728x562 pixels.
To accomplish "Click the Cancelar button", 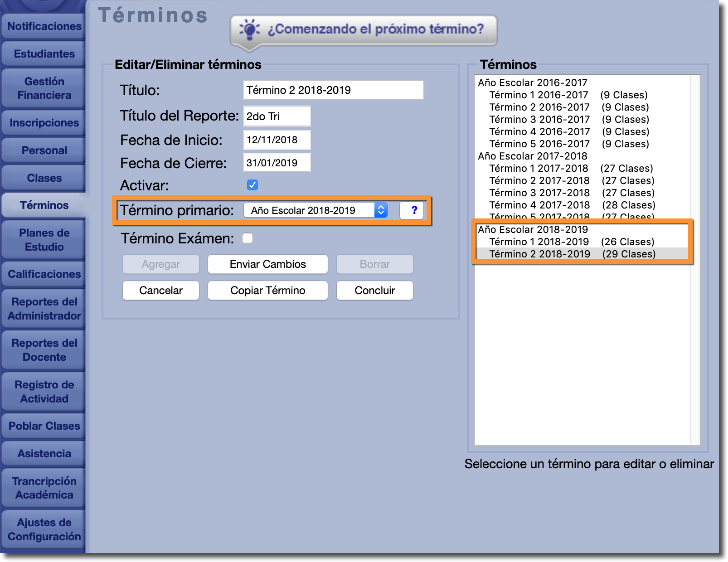I will (x=160, y=291).
